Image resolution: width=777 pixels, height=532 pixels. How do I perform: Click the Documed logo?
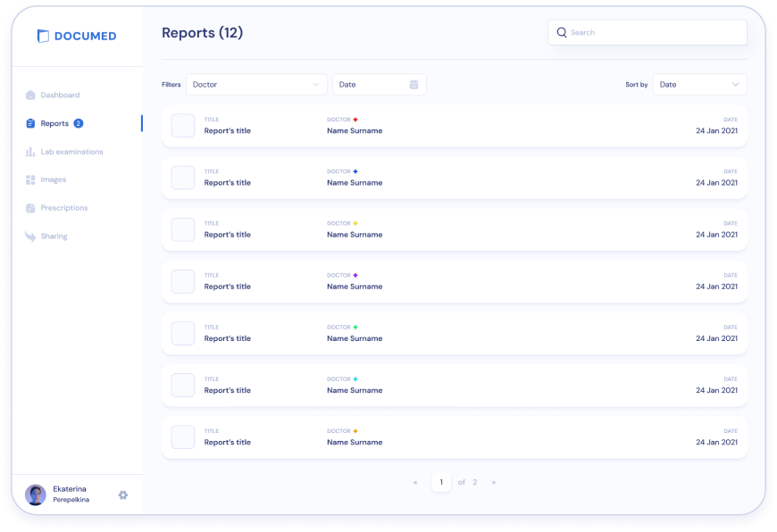(77, 36)
